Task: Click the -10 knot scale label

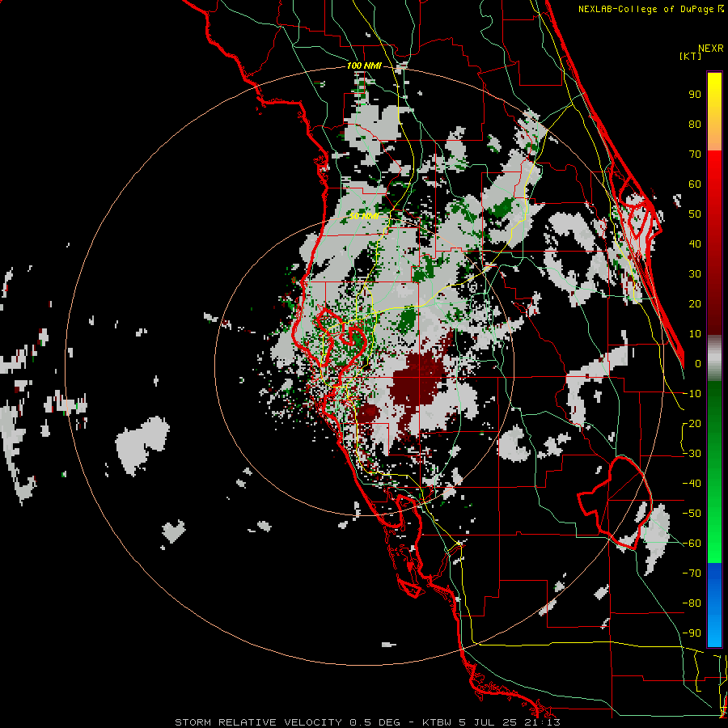Action: [692, 394]
